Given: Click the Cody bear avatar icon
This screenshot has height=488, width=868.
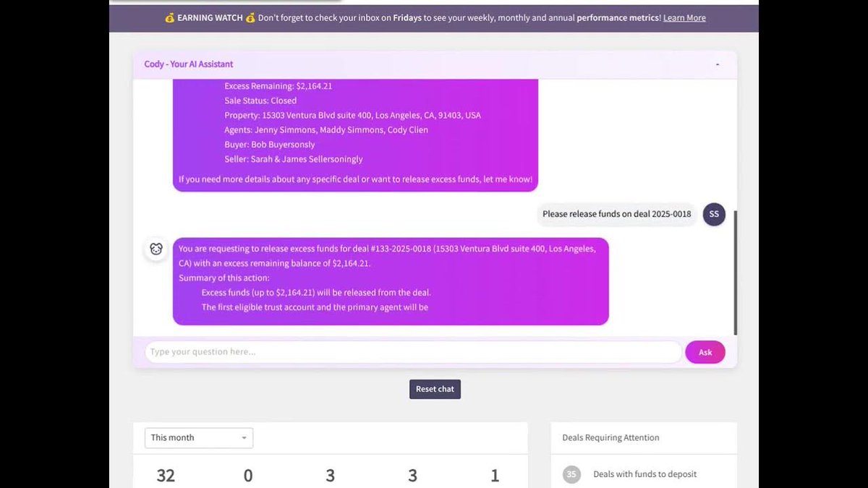Looking at the screenshot, I should pos(156,249).
